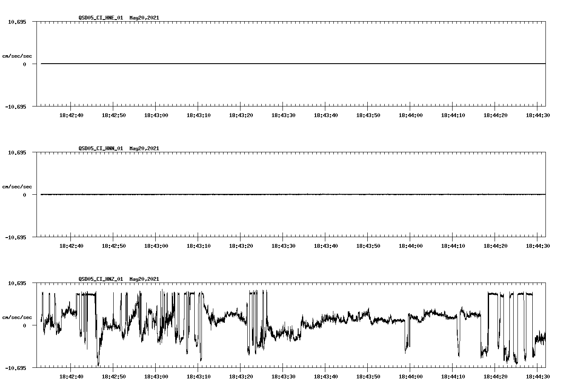Click the cm/sec/sec unit label on bottom plot

(x=18, y=316)
